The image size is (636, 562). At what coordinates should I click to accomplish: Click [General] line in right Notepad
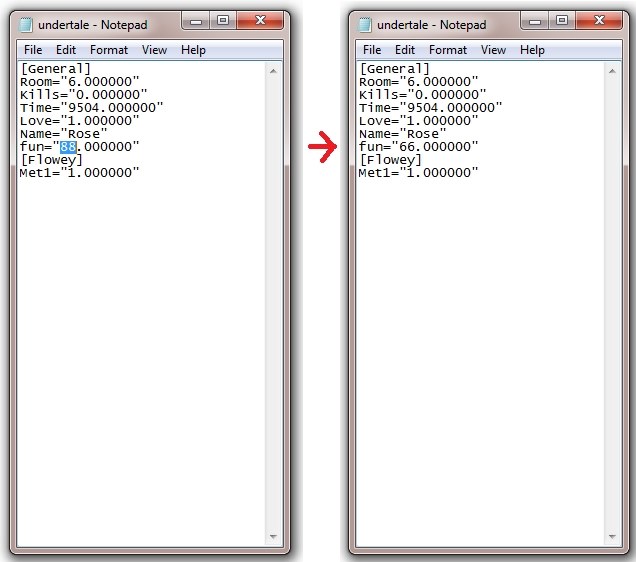coord(395,69)
